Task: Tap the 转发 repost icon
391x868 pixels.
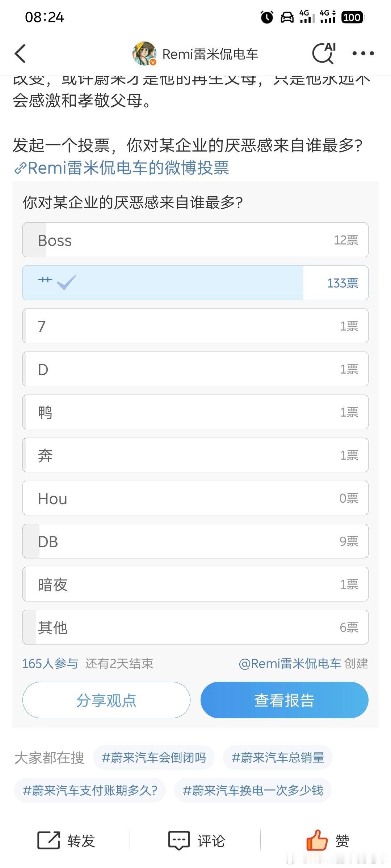Action: [x=49, y=840]
